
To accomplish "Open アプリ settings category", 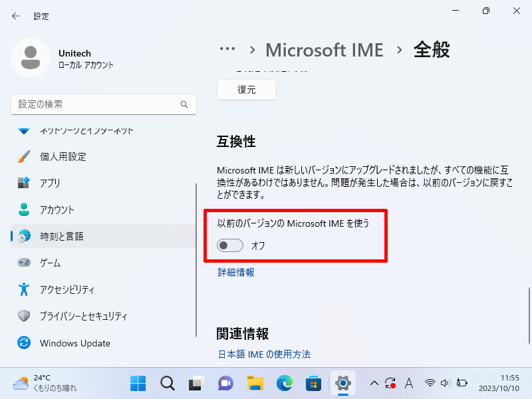I will coord(104,183).
